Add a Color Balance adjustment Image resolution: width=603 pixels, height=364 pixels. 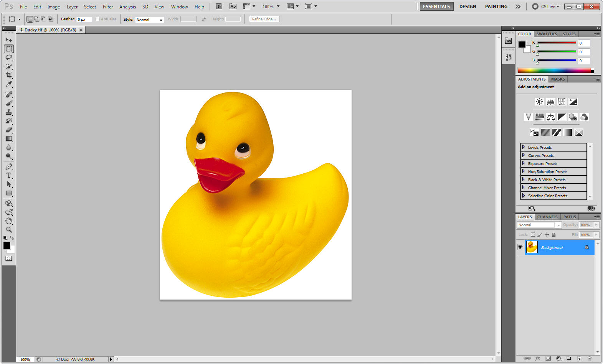551,117
